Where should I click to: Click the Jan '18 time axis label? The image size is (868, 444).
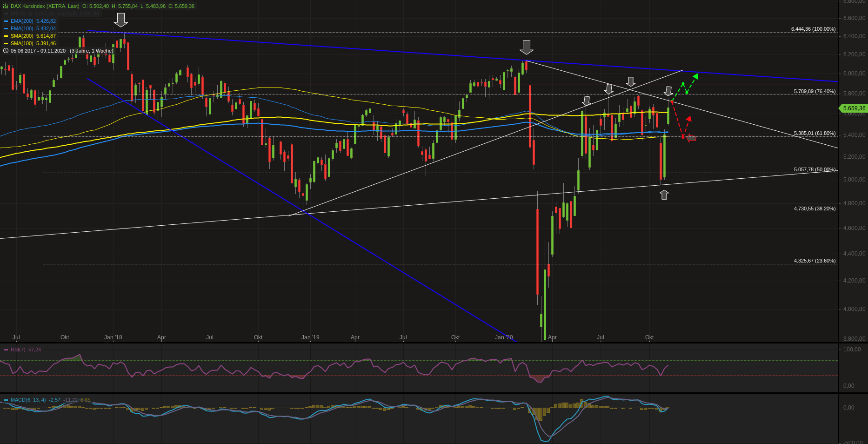click(113, 337)
